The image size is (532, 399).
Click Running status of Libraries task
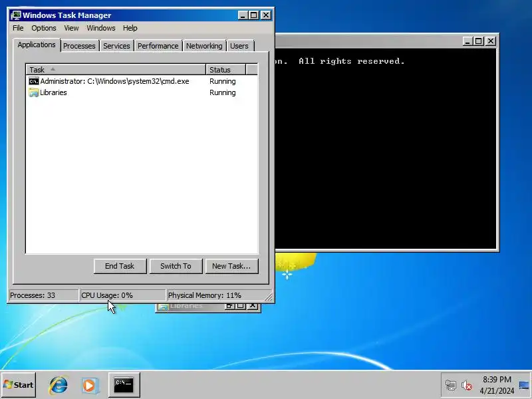pos(223,92)
